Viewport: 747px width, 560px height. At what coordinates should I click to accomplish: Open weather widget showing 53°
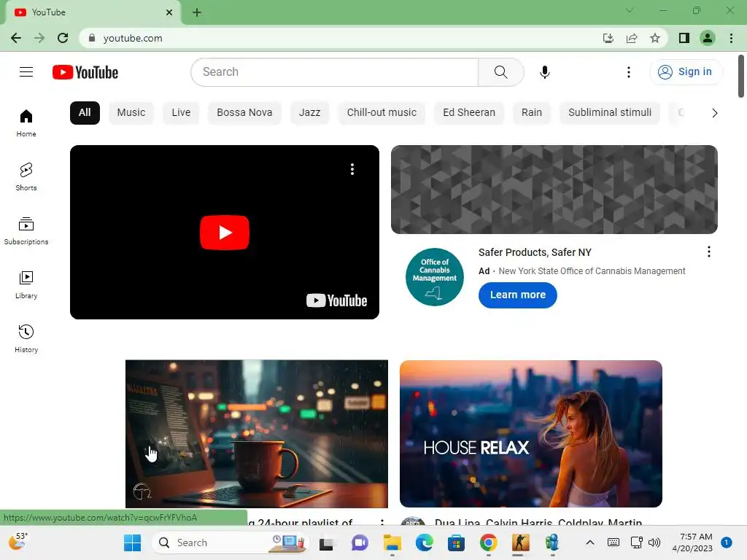point(18,542)
